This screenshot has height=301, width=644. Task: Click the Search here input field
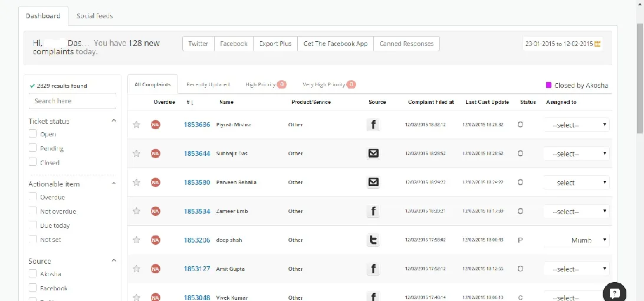pyautogui.click(x=73, y=101)
